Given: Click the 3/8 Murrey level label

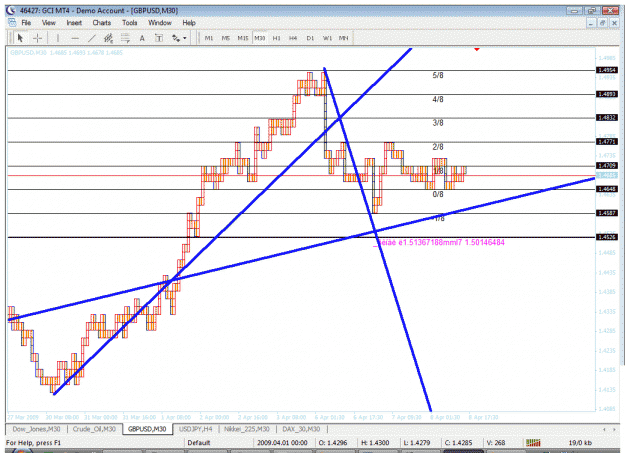Looking at the screenshot, I should (x=438, y=123).
